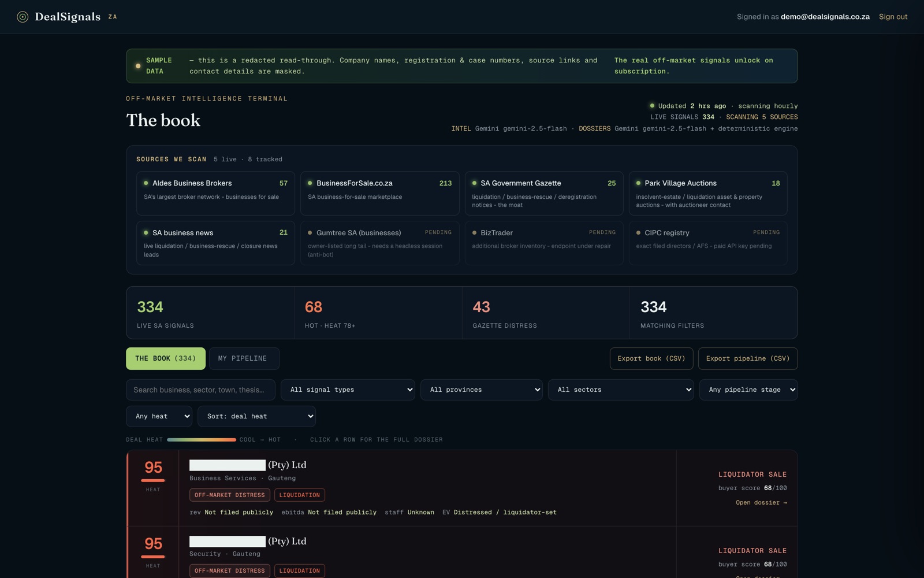Click 95 heat score in Security row
This screenshot has height=578, width=924.
pos(153,544)
